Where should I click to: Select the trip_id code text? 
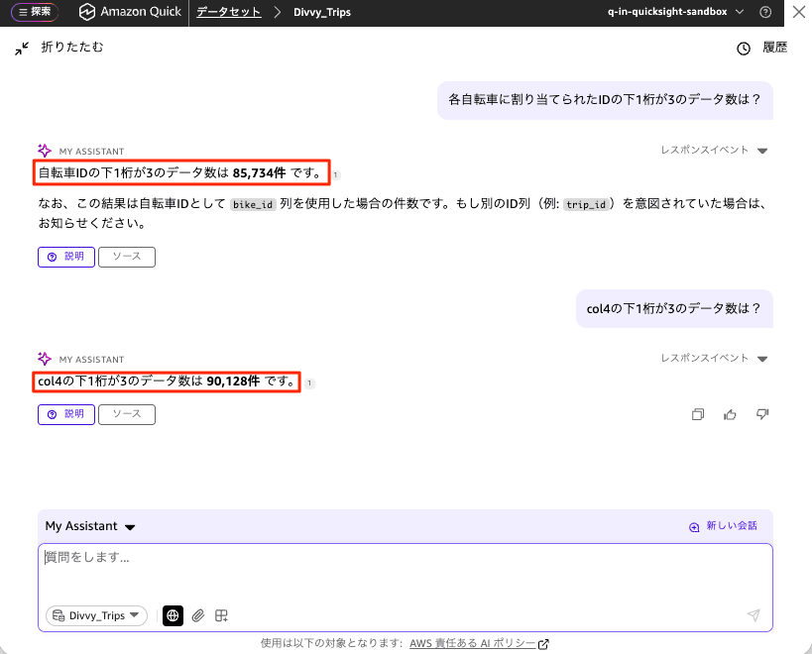coord(586,204)
